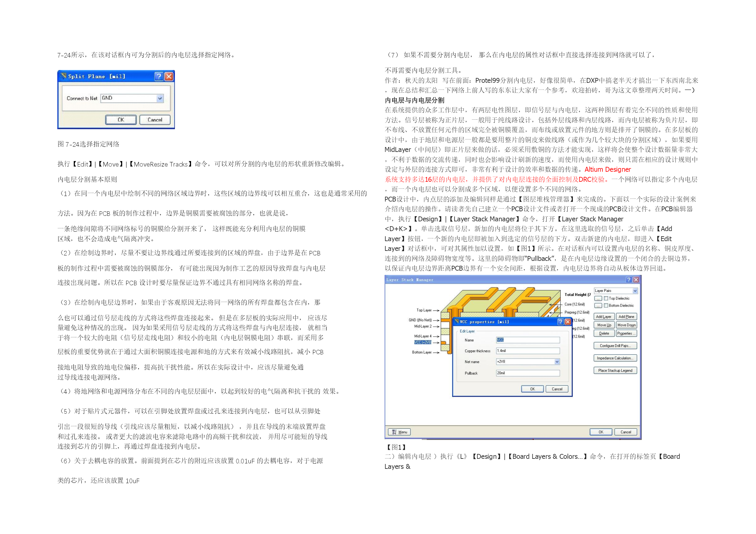Image resolution: width=756 pixels, height=534 pixels.
Task: Click the Delete button in Layer Stack Manager
Action: (x=604, y=334)
